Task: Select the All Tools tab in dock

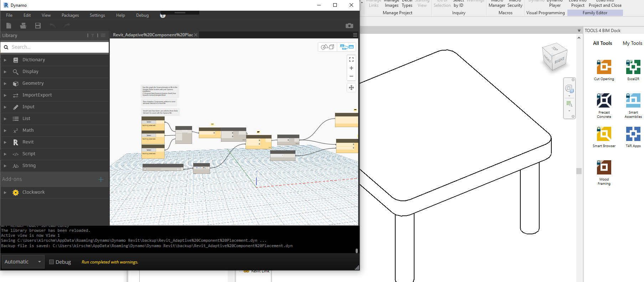Action: click(602, 43)
